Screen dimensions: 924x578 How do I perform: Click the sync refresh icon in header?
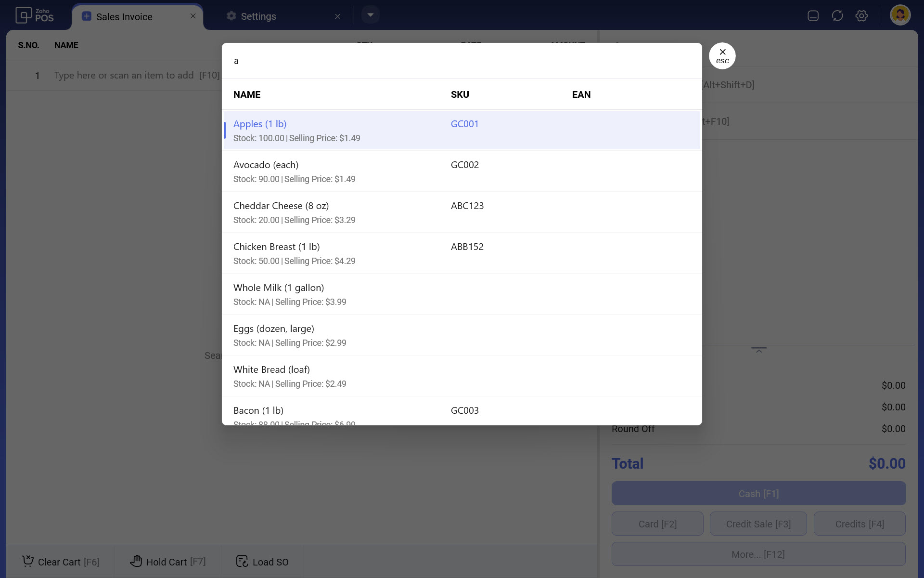[837, 16]
